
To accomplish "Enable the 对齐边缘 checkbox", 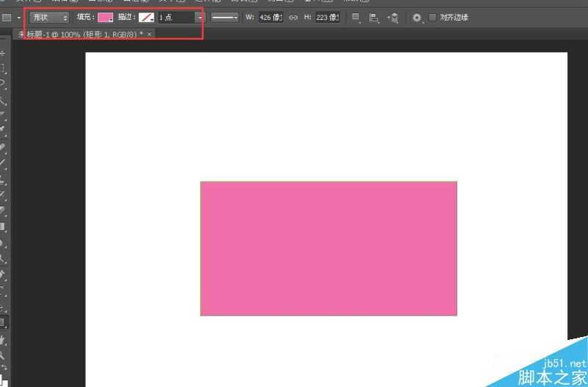I will (432, 17).
